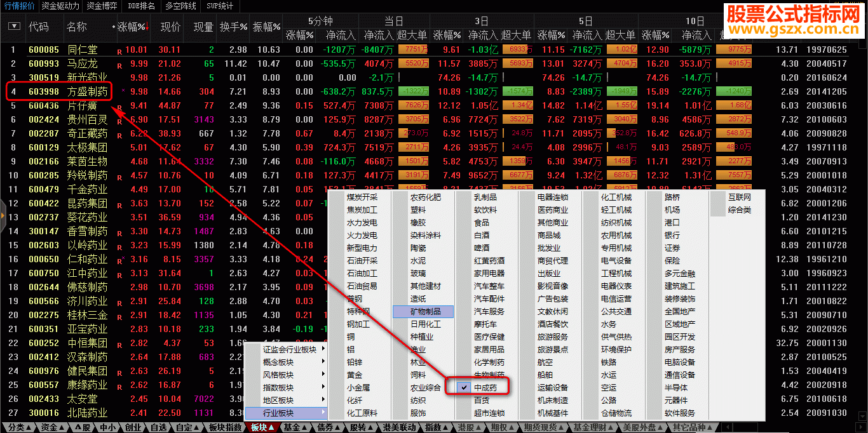Image resolution: width=868 pixels, height=433 pixels.
Task: Expand 行业板块 submenu
Action: coord(286,413)
